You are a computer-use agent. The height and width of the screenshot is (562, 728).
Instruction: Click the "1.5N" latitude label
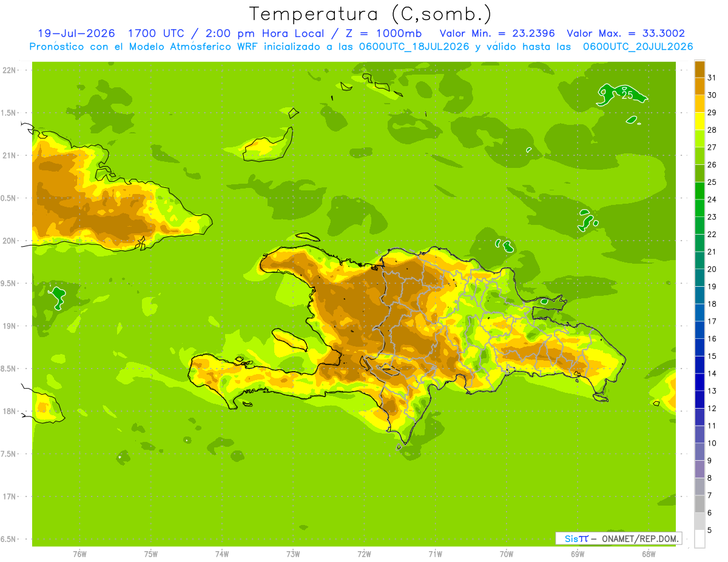click(x=9, y=113)
